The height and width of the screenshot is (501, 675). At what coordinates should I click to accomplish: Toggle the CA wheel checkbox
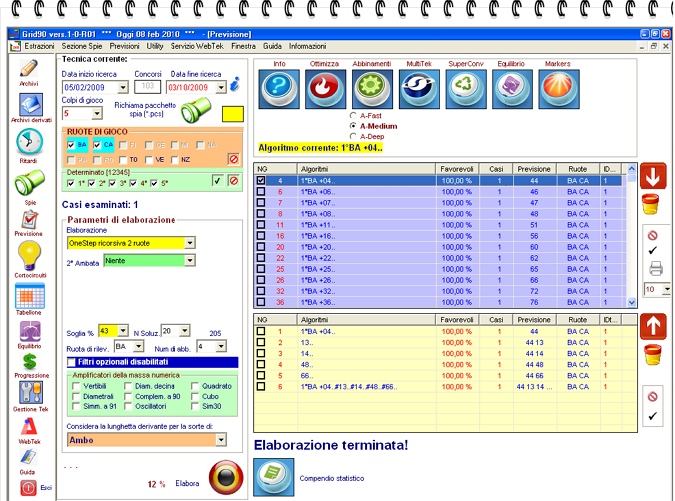pos(97,145)
